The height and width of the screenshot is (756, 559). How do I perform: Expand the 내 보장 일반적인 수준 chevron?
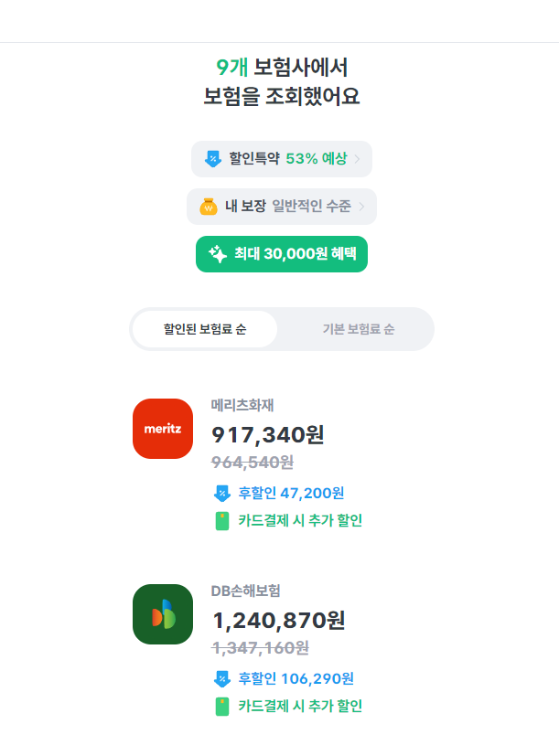[x=361, y=207]
